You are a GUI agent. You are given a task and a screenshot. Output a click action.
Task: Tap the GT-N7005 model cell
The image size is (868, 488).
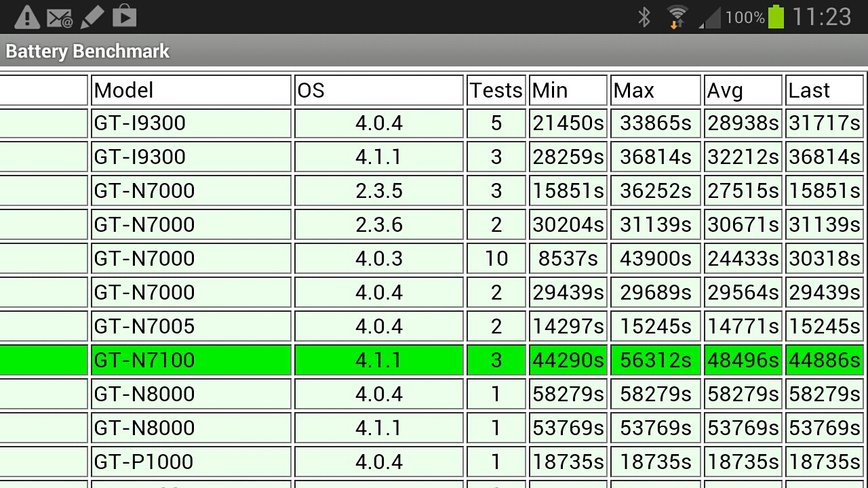tap(191, 326)
